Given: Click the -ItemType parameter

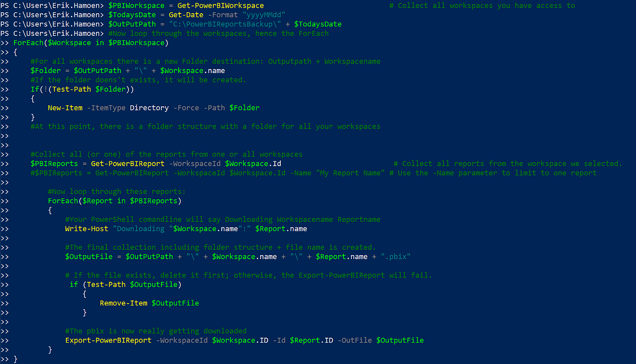Looking at the screenshot, I should [x=106, y=108].
